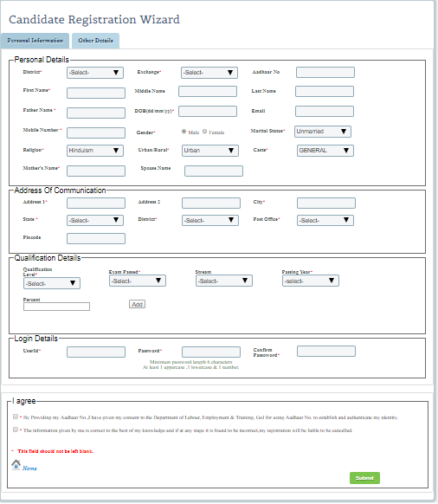This screenshot has height=504, width=438.
Task: Open the Post Office dropdown
Action: point(325,220)
